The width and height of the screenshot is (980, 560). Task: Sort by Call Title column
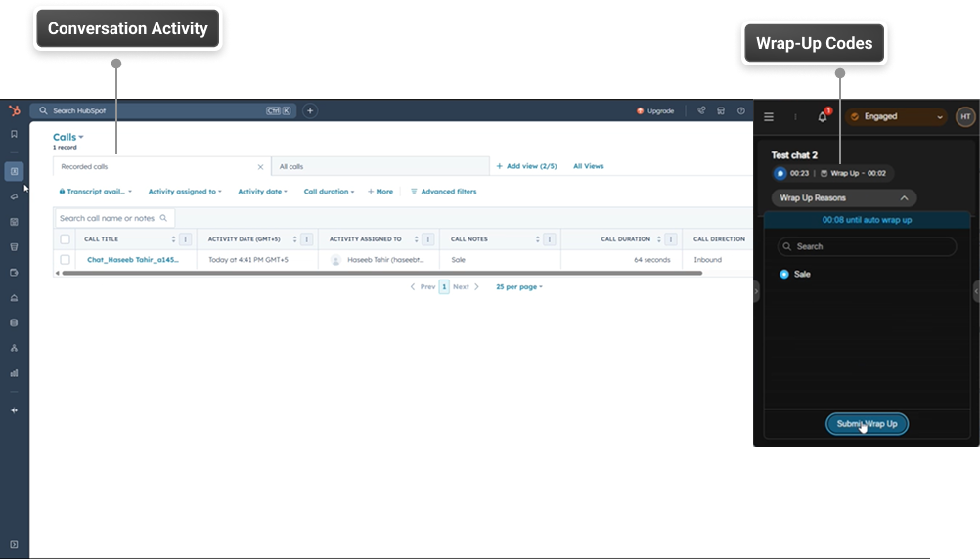[173, 239]
